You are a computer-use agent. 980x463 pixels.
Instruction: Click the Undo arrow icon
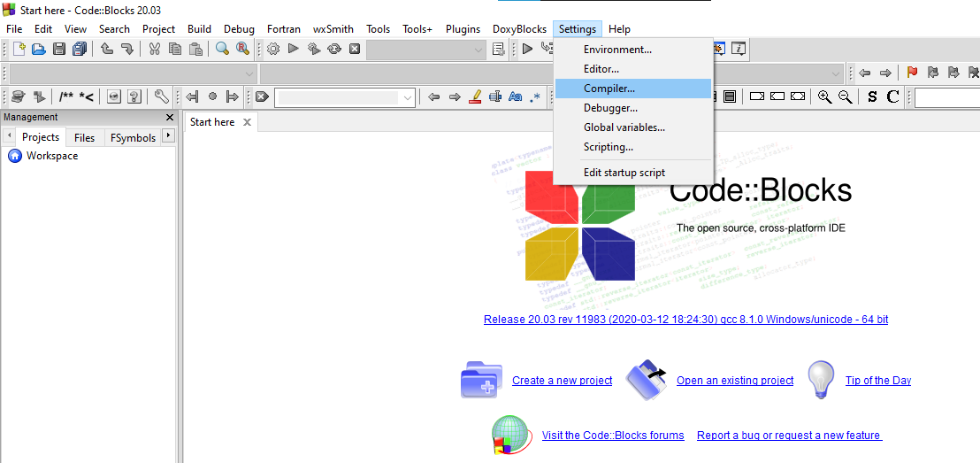pyautogui.click(x=107, y=49)
